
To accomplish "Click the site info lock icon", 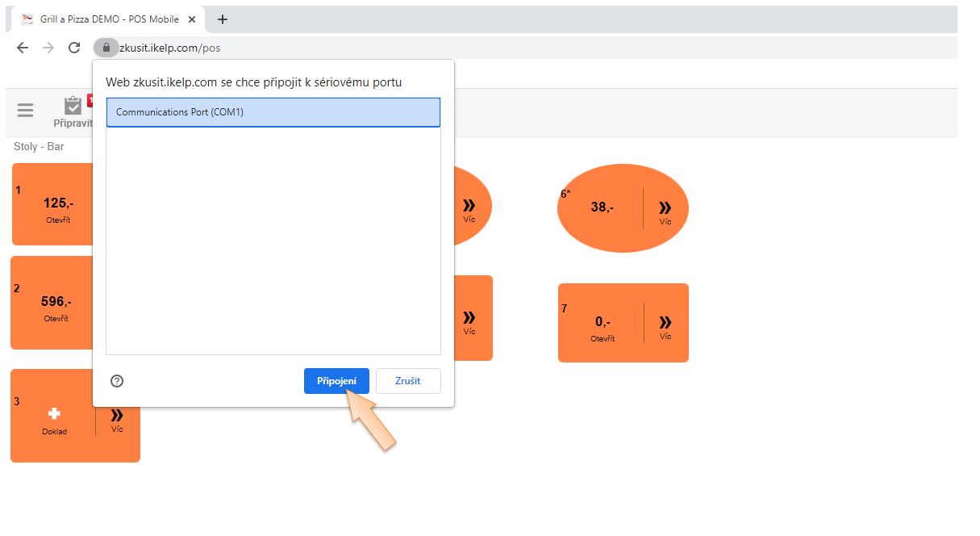I will (x=106, y=48).
